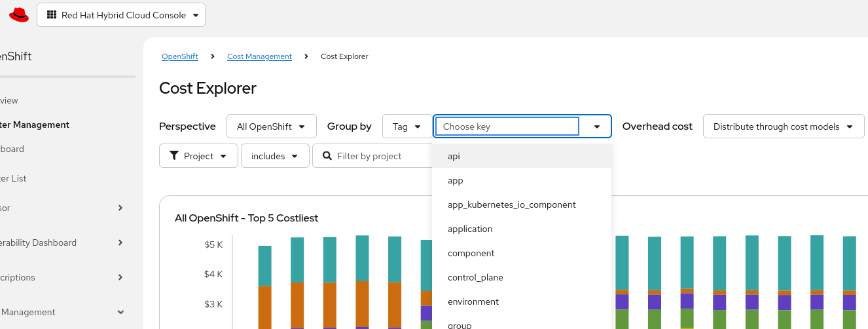
Task: Expand the Vulnerability Dashboard sidebar section
Action: click(x=120, y=242)
